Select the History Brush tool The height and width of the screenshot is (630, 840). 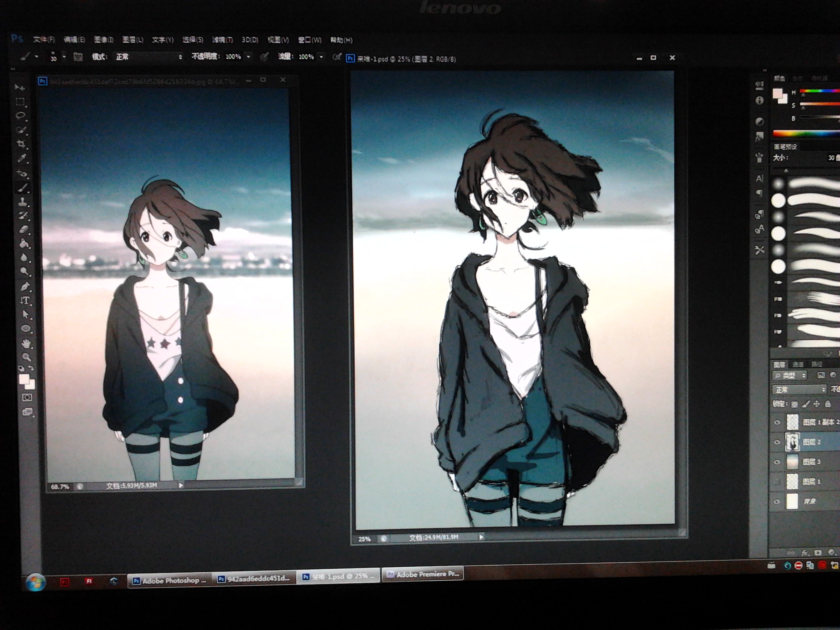pos(23,215)
